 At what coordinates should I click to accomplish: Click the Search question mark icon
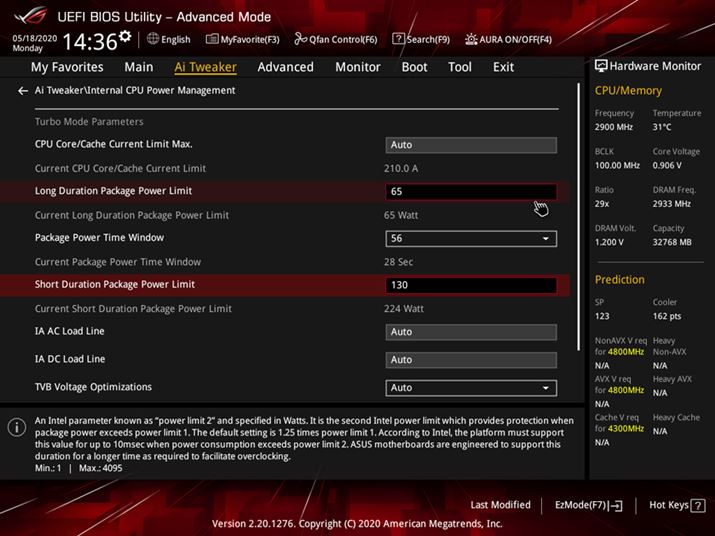[x=398, y=39]
